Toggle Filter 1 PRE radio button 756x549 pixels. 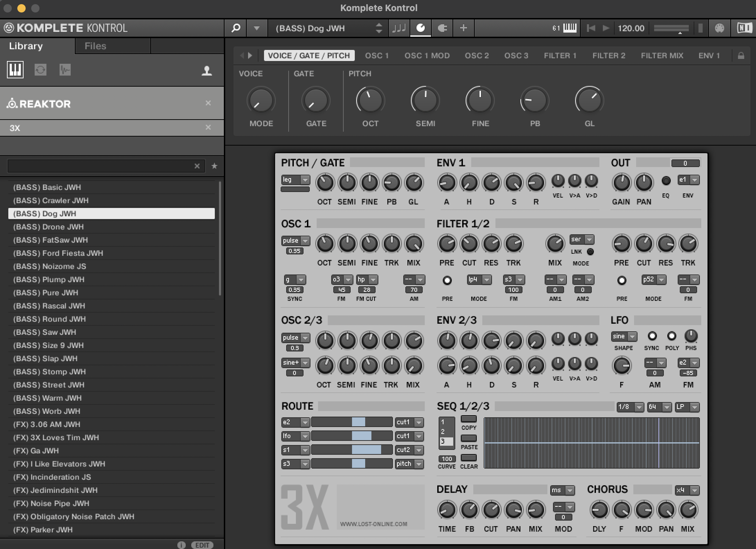pos(447,280)
